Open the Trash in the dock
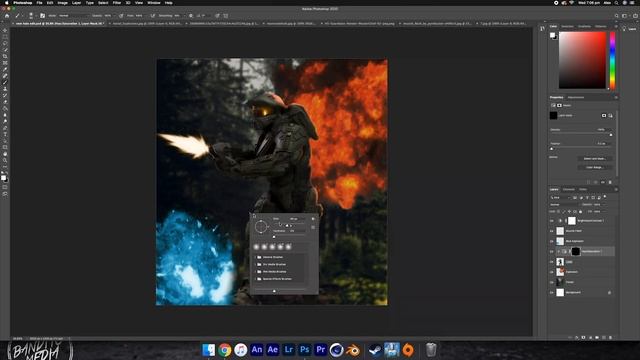The width and height of the screenshot is (640, 360). tap(431, 350)
